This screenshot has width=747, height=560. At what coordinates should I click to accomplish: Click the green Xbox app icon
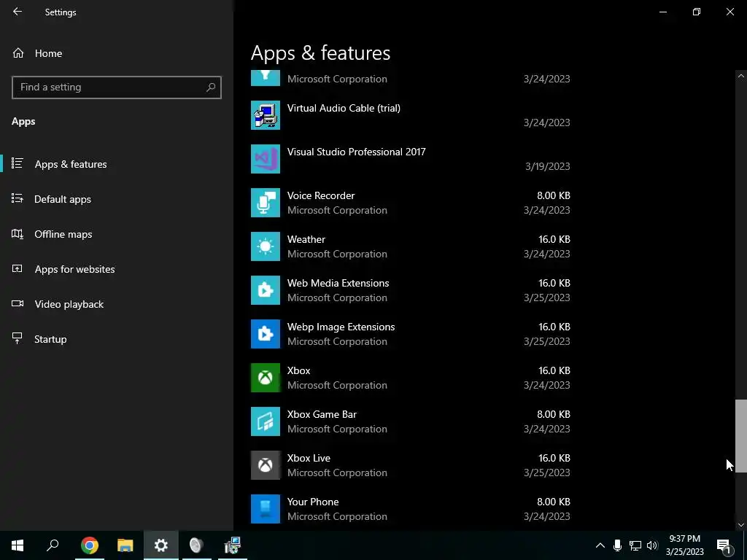click(x=266, y=378)
